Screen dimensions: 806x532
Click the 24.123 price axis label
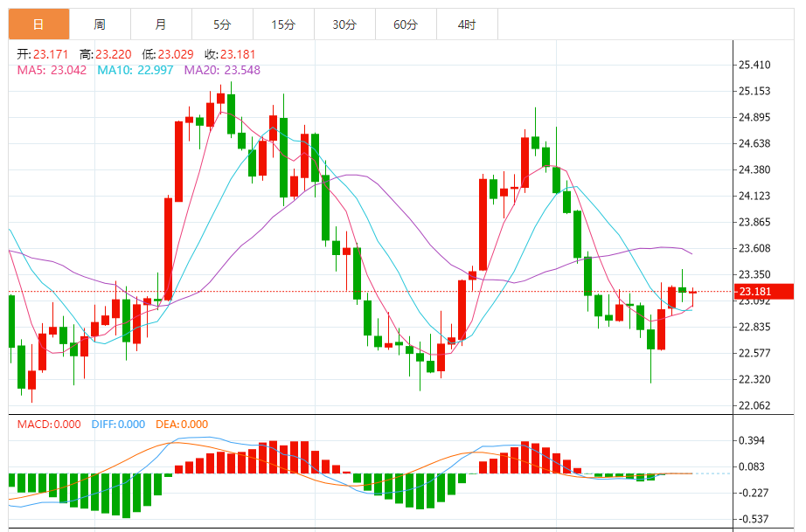point(754,196)
